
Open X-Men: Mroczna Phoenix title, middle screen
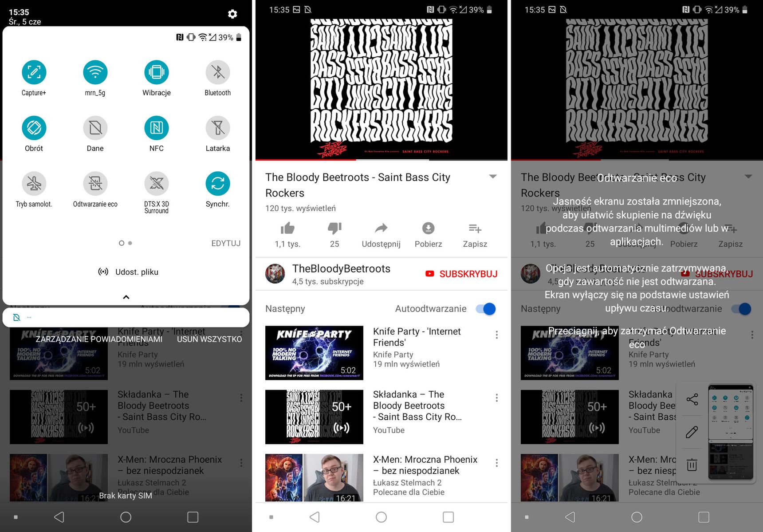[x=425, y=465]
